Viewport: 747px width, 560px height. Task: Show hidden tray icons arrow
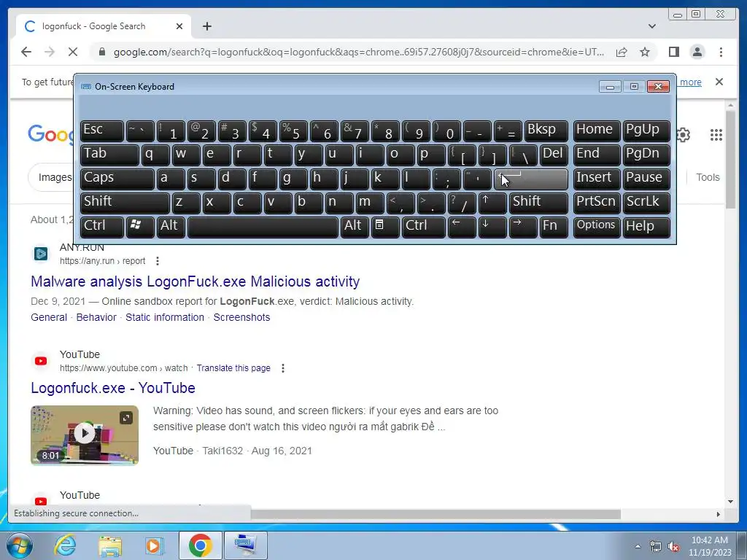point(638,546)
